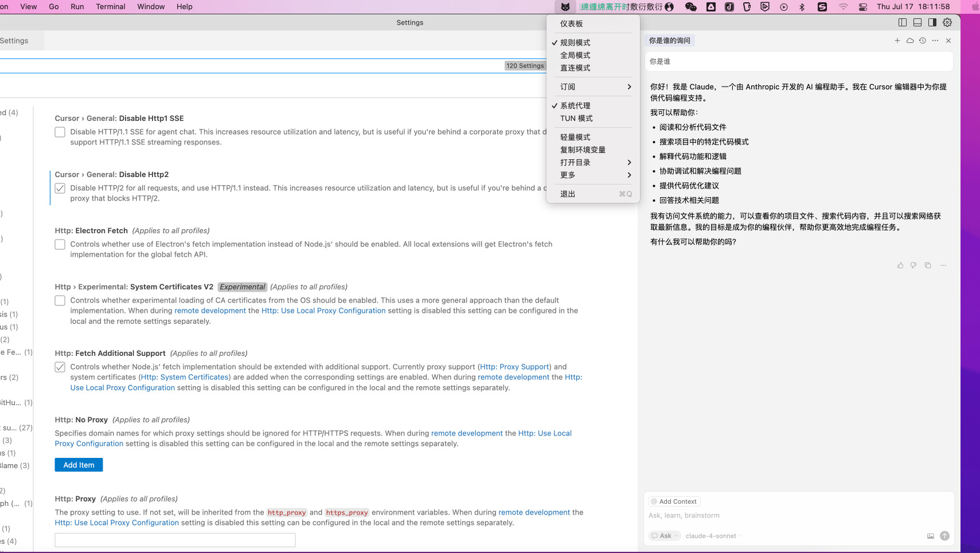Click the cloud icon in chat header
Viewport: 980px width, 553px height.
pyautogui.click(x=910, y=41)
